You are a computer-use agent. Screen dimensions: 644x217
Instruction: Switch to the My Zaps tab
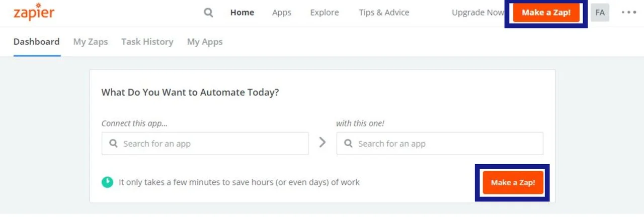click(x=91, y=42)
